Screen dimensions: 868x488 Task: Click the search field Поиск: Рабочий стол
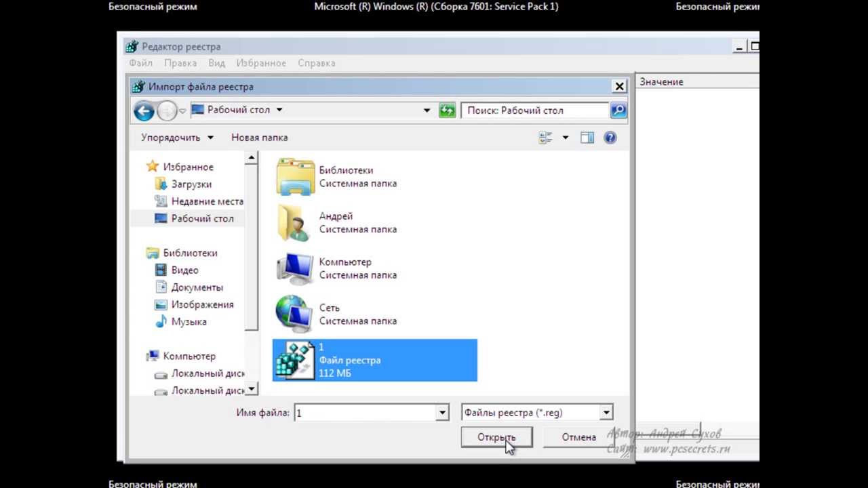click(535, 110)
